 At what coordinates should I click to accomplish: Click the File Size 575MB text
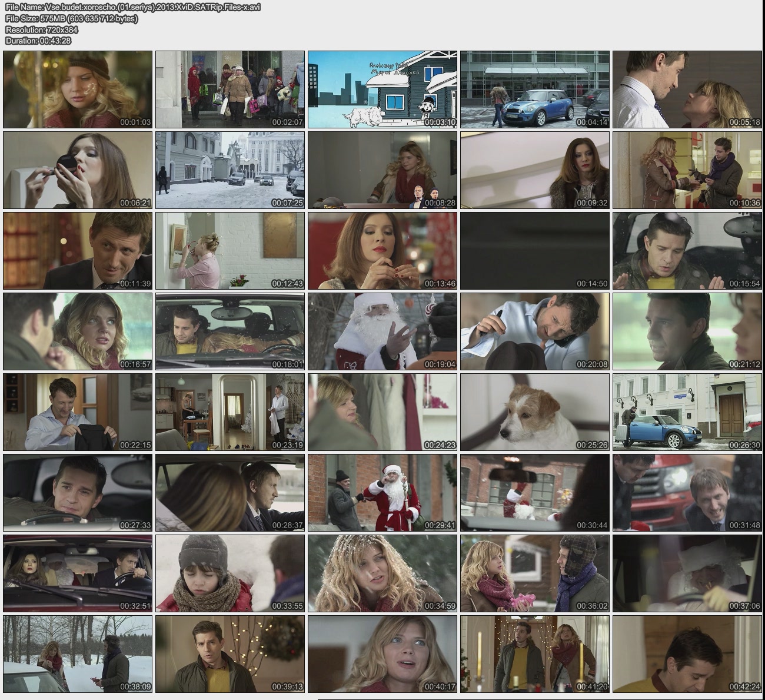71,18
